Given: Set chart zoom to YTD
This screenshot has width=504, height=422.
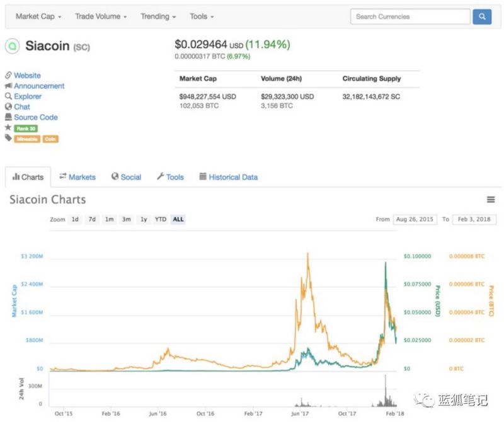Looking at the screenshot, I should pyautogui.click(x=161, y=219).
